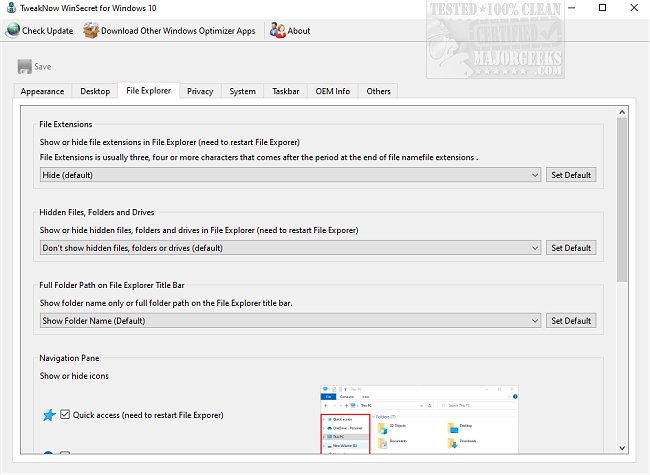Click the About label
The height and width of the screenshot is (475, 650).
pyautogui.click(x=298, y=31)
